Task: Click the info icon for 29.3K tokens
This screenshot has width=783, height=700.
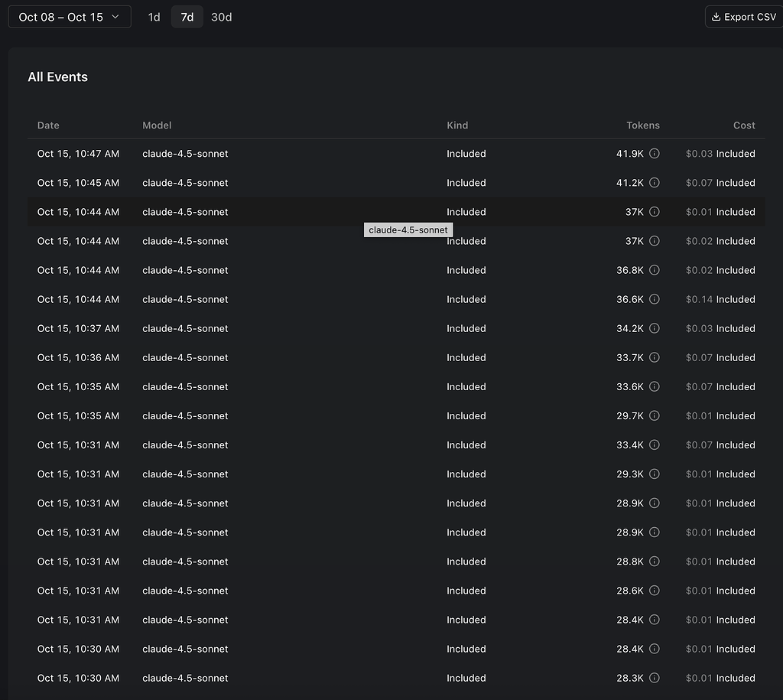Action: (x=655, y=474)
